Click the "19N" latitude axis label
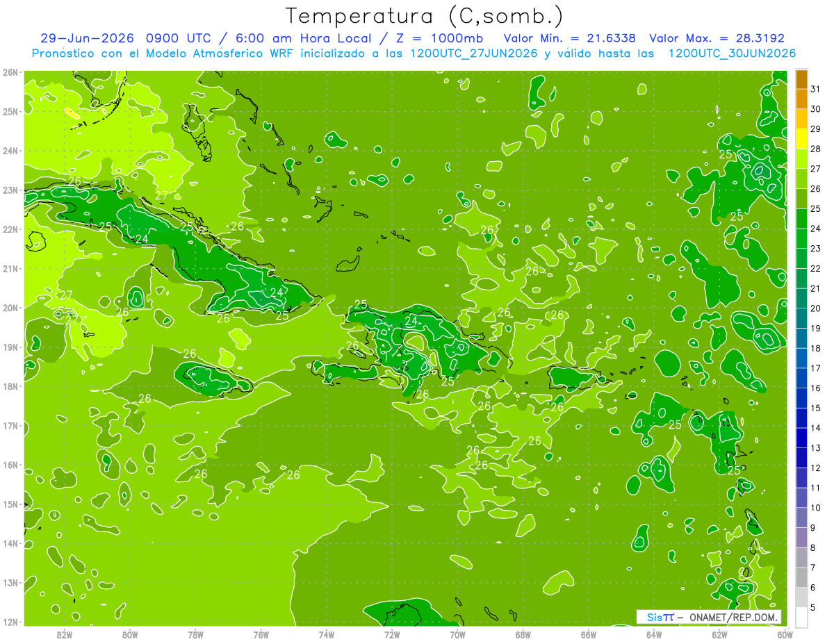 pos(10,347)
